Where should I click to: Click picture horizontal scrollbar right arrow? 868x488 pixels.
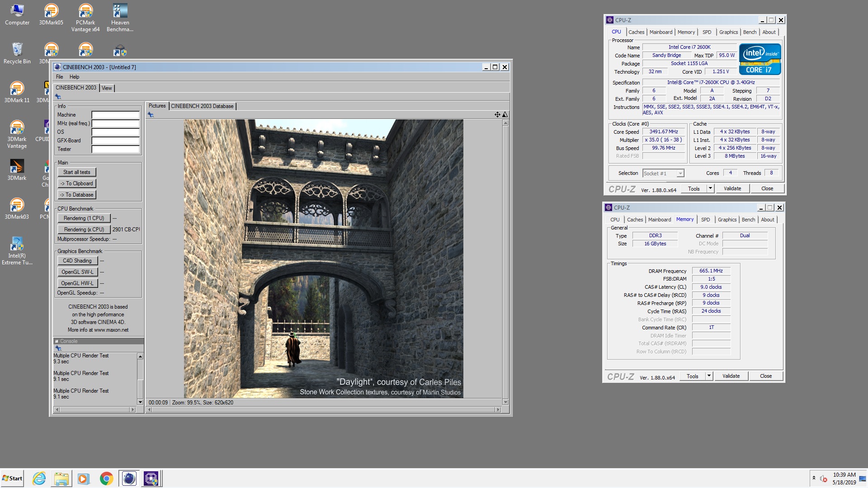coord(498,410)
